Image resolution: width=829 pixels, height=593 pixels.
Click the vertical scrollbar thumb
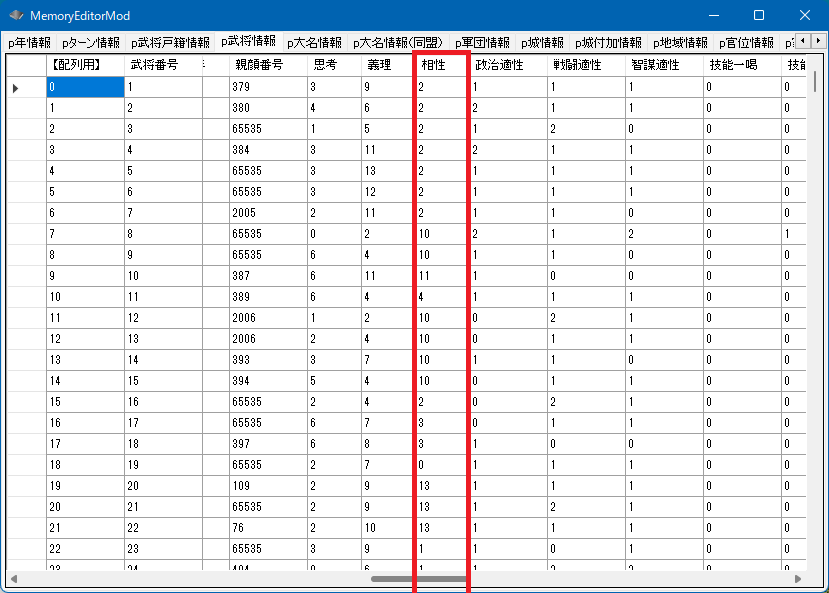click(816, 82)
